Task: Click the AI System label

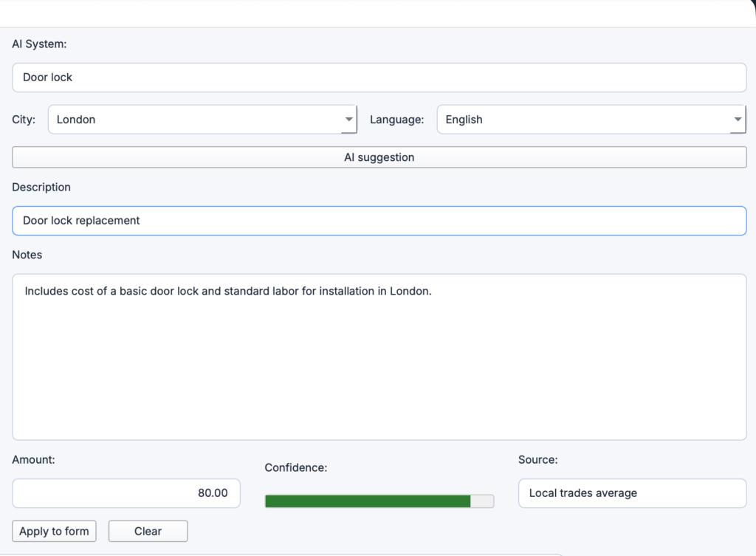Action: 39,44
